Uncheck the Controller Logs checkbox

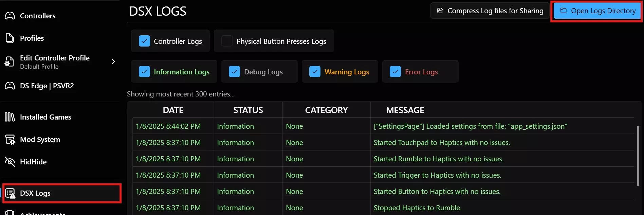point(144,41)
